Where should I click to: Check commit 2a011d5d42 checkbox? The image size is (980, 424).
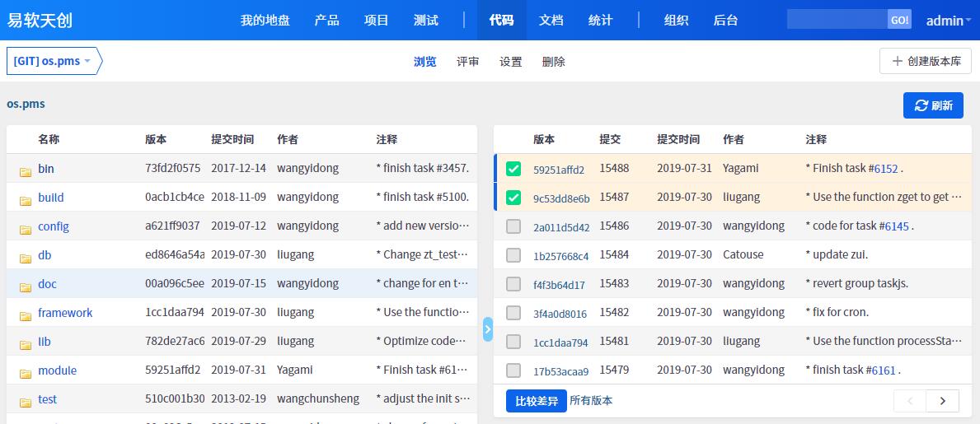pos(513,226)
